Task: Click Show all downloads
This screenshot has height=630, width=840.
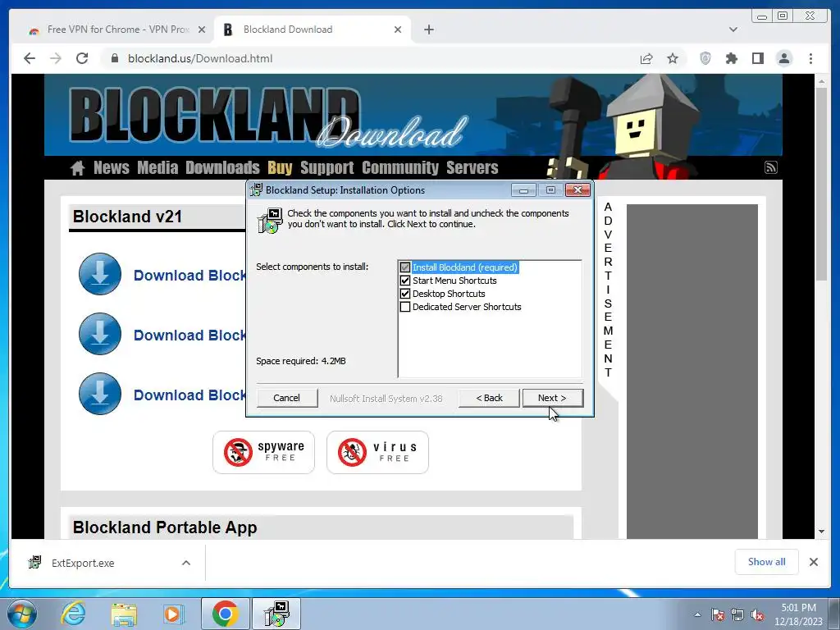Action: click(767, 561)
